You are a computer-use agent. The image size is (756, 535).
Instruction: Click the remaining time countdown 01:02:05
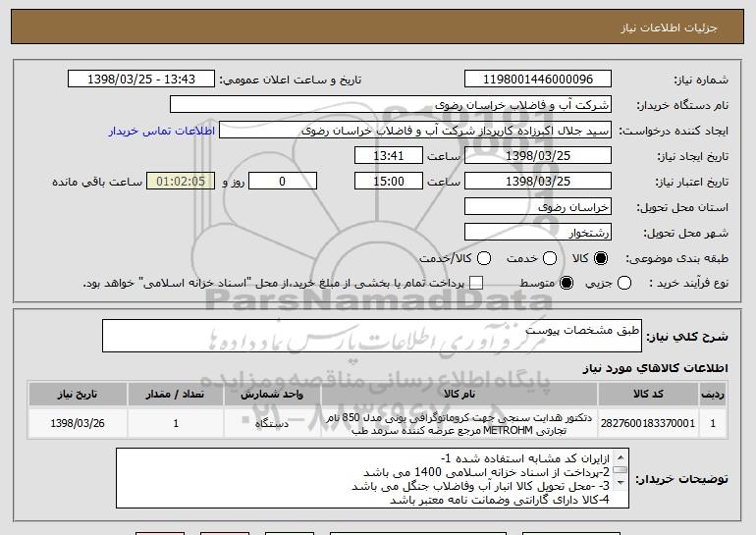[181, 182]
